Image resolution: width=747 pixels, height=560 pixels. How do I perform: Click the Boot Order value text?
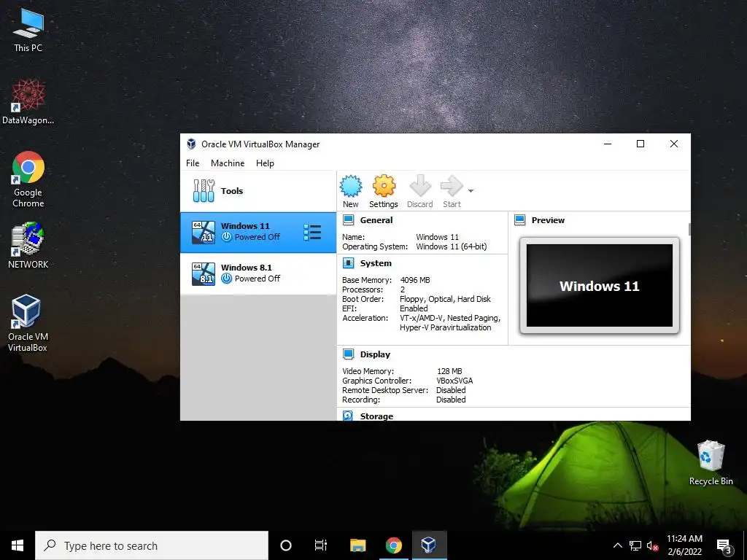coord(445,299)
